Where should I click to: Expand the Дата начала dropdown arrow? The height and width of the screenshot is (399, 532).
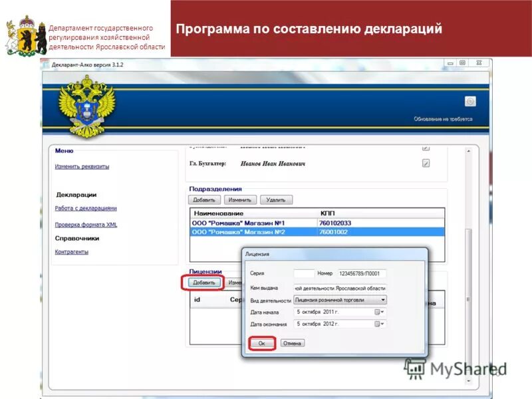382,313
